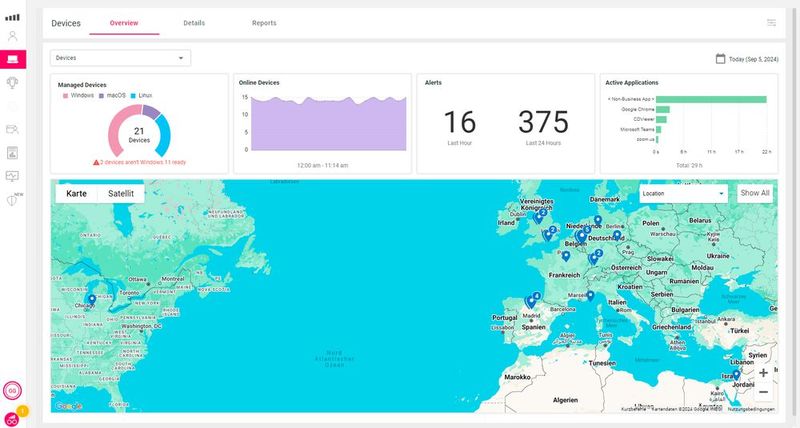Click the round GG avatar badge
Image resolution: width=800 pixels, height=428 pixels.
click(x=12, y=391)
